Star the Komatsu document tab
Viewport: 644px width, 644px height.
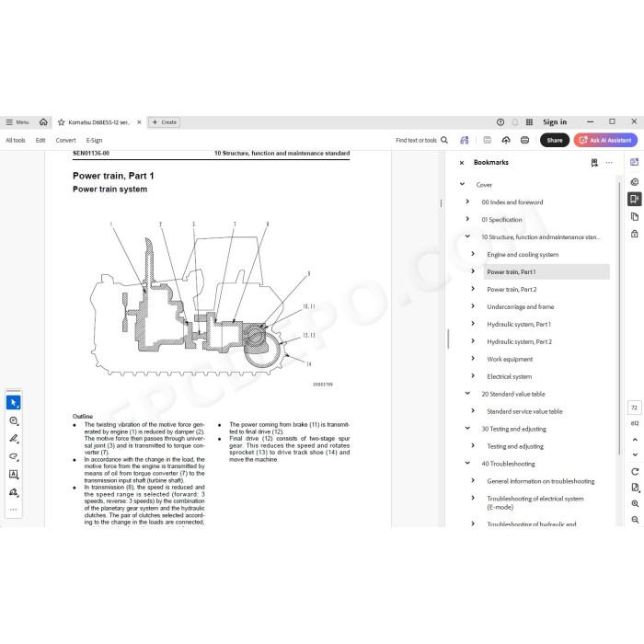(x=62, y=122)
